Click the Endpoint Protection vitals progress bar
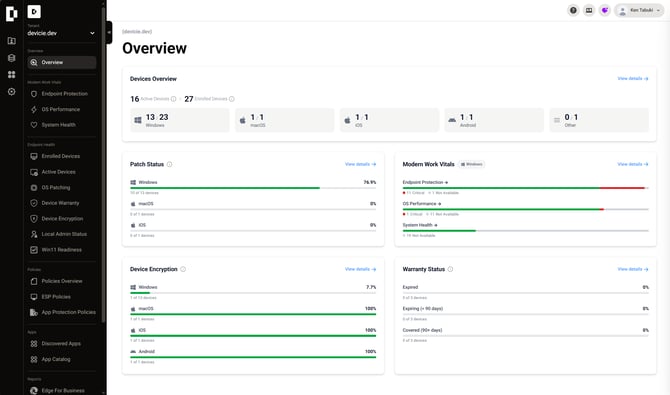Image resolution: width=670 pixels, height=395 pixels. coord(526,188)
